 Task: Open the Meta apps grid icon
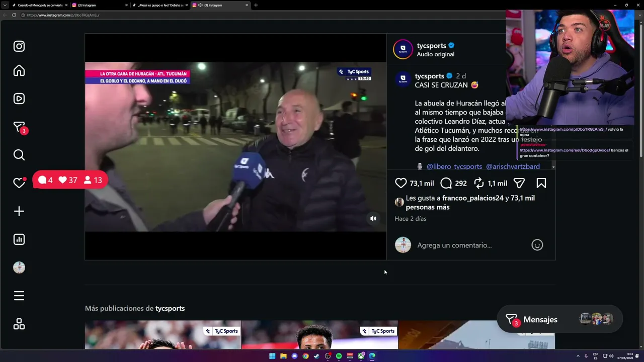(19, 324)
